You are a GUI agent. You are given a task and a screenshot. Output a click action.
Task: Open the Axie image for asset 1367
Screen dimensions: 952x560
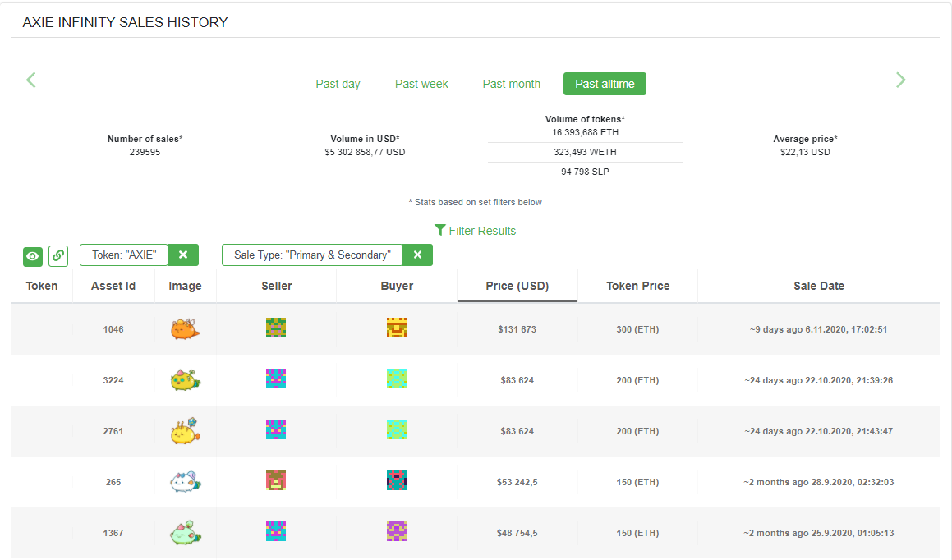(x=185, y=533)
